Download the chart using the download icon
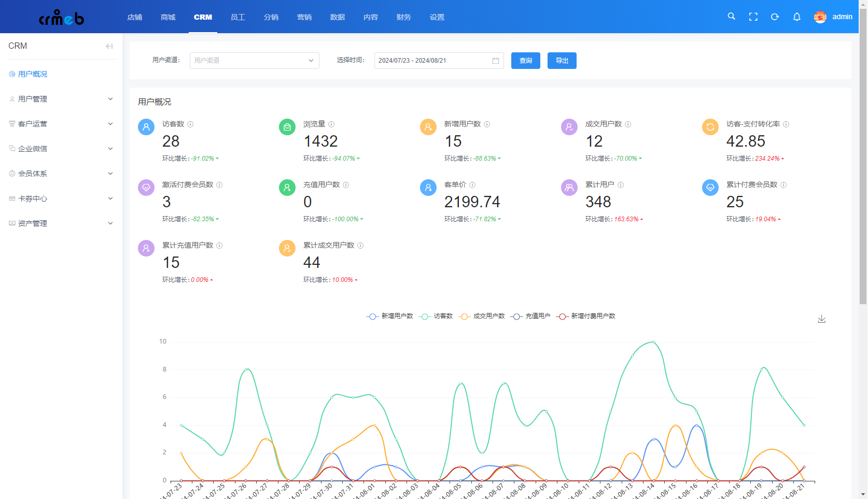 coord(821,319)
